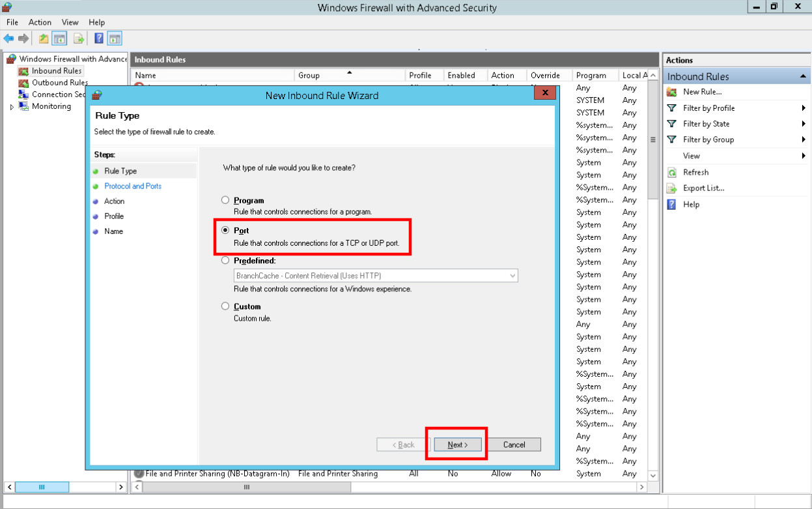Click the Allow cell in the bottom rule row
This screenshot has width=812, height=509.
[501, 474]
